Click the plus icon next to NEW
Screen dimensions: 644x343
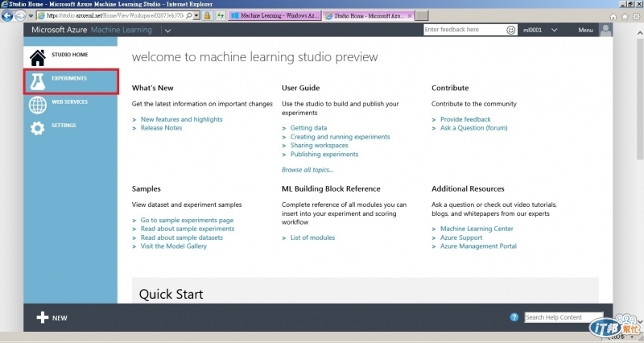[43, 317]
